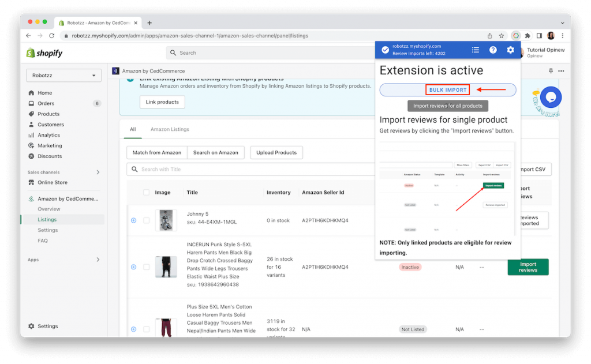
Task: Go to app Listings page
Action: point(47,219)
